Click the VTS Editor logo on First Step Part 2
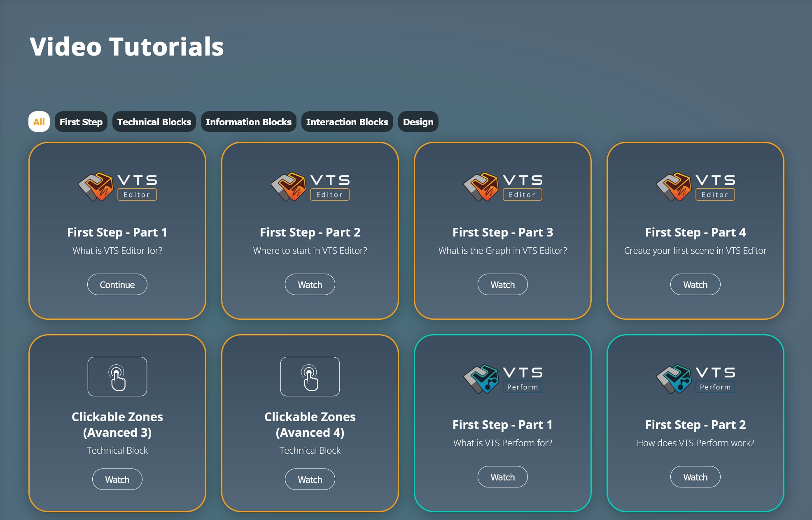This screenshot has height=520, width=812. pyautogui.click(x=310, y=186)
